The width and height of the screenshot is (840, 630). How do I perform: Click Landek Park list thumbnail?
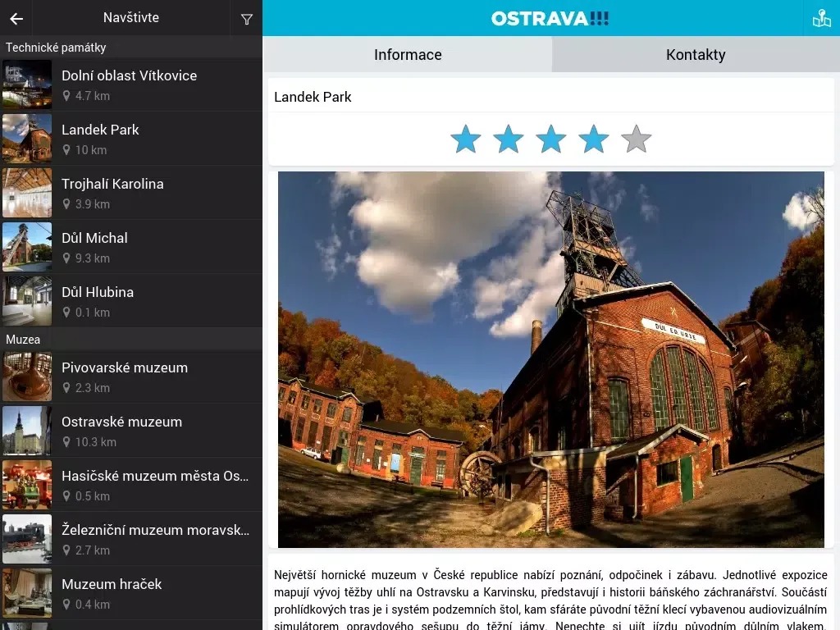[x=27, y=139]
